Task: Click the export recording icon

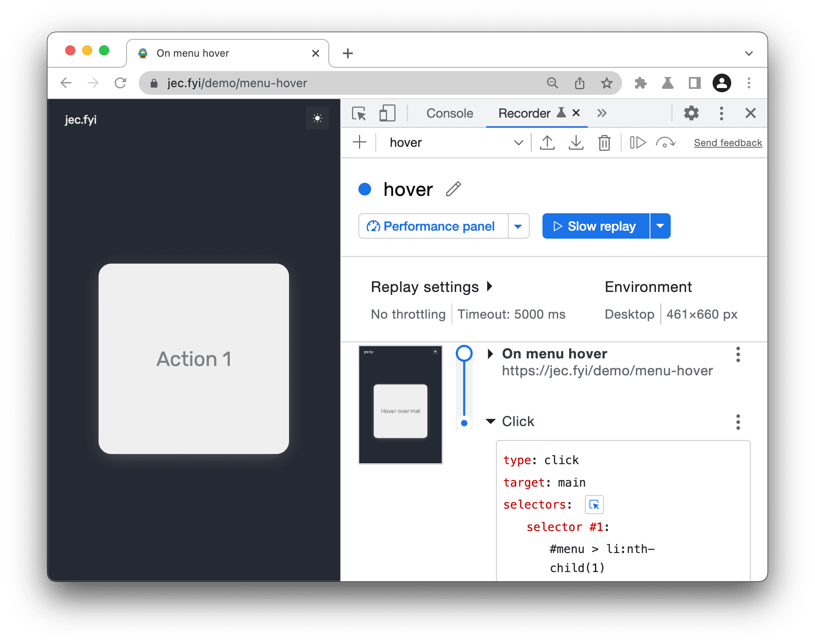Action: pos(547,143)
